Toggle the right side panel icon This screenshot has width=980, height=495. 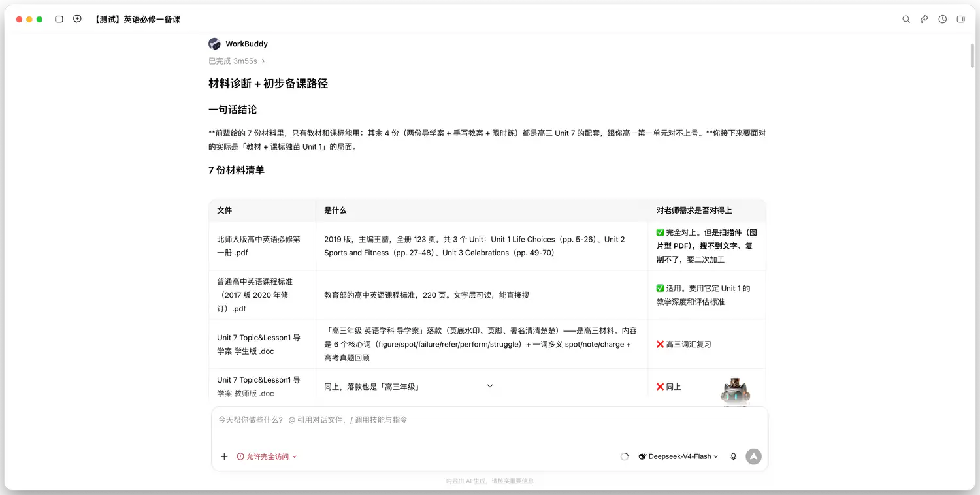coord(961,20)
